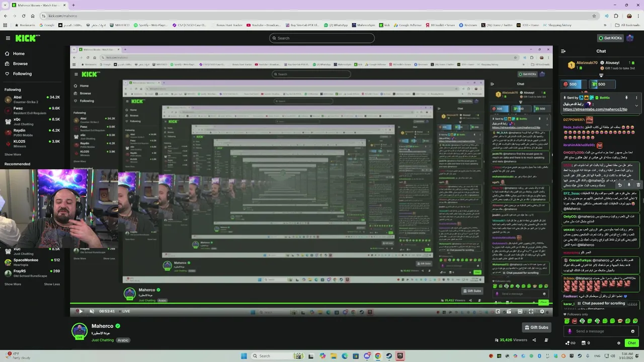
Task: Open the Just Chatting category link
Action: point(103,340)
